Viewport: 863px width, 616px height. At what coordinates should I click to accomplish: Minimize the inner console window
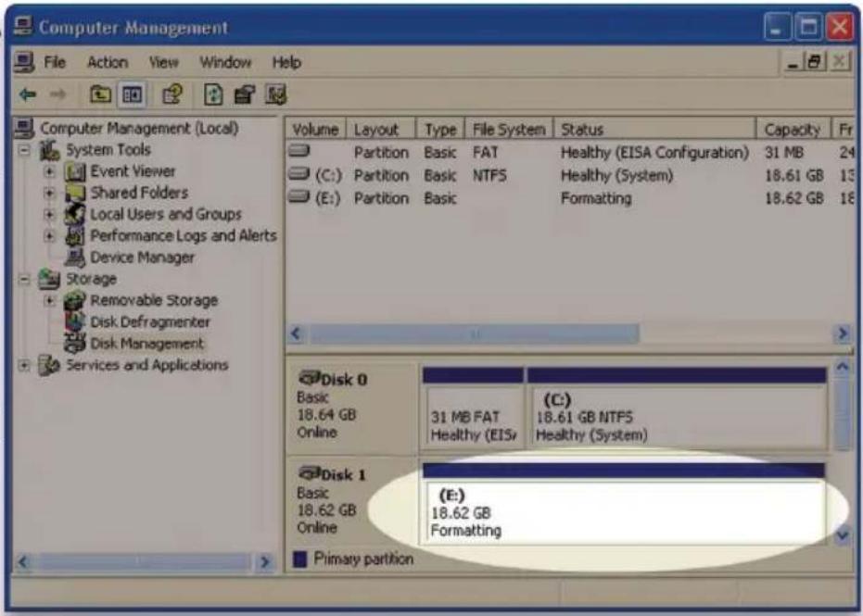(x=793, y=61)
